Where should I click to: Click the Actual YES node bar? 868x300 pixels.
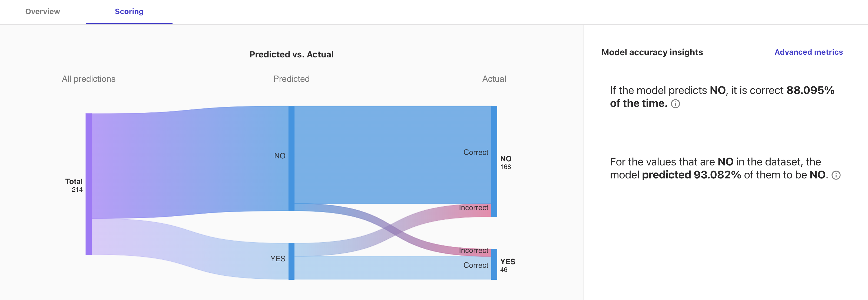(494, 264)
